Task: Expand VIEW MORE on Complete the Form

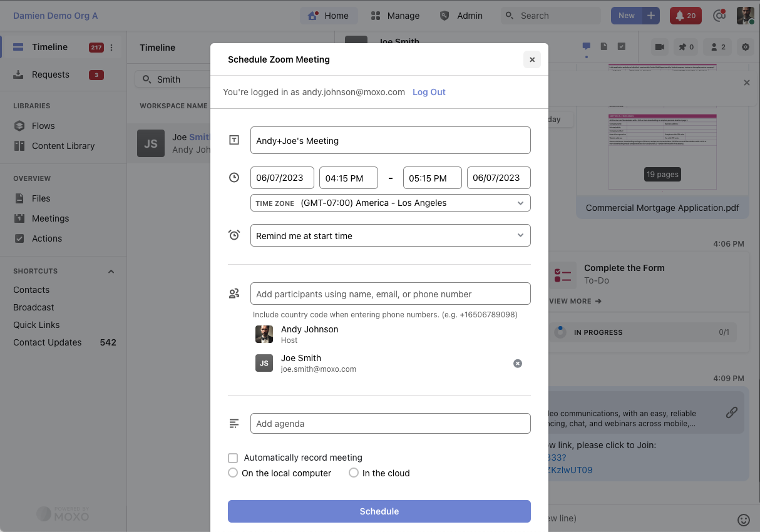Action: 575,301
